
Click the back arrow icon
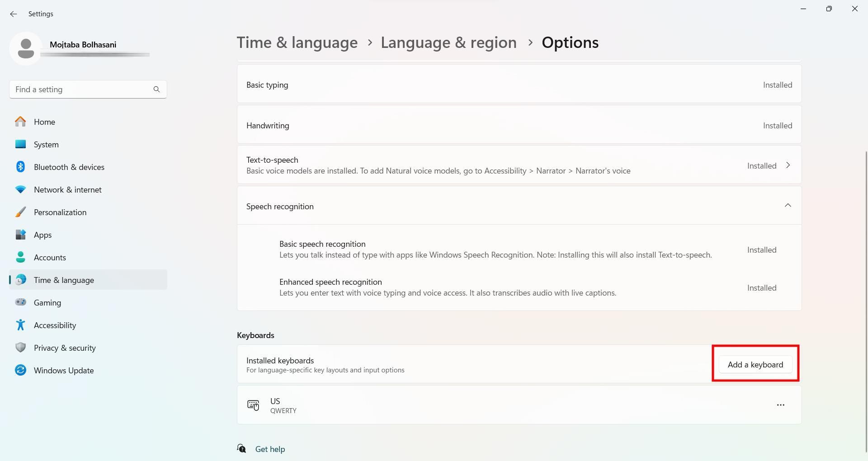pos(14,14)
